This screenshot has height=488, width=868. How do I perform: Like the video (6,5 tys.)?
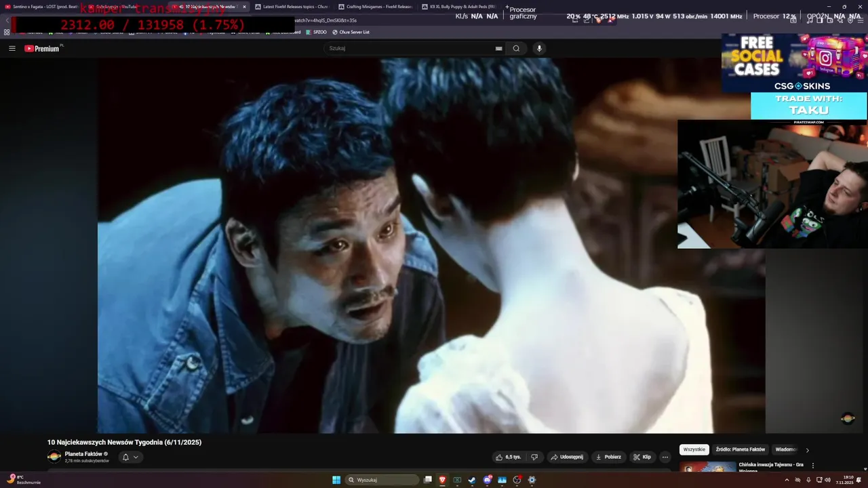508,457
